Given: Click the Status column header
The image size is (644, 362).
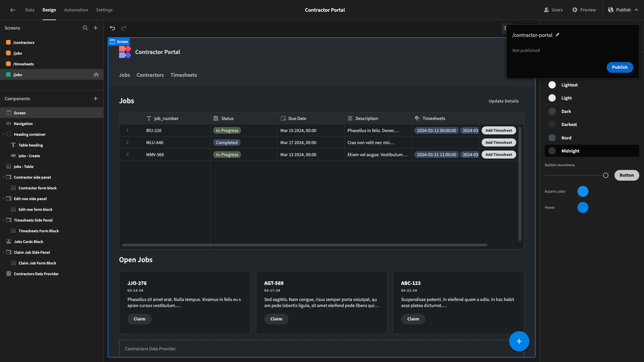Looking at the screenshot, I should tap(244, 119).
